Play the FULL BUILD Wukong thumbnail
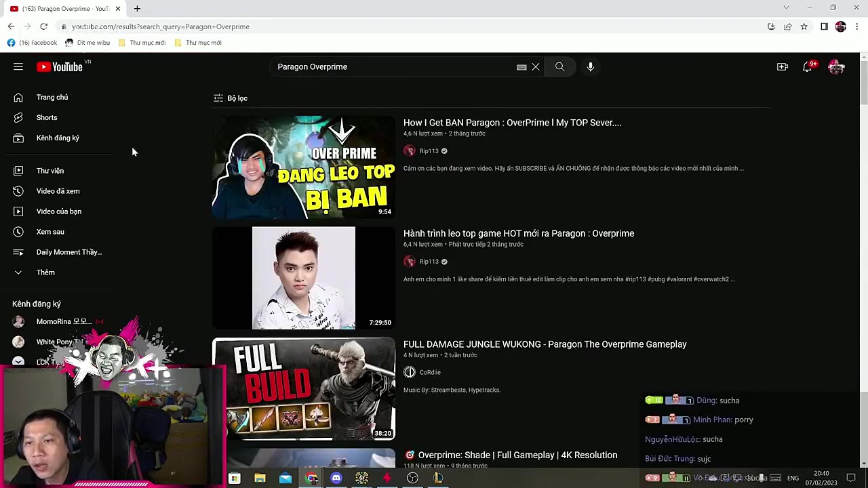The height and width of the screenshot is (488, 868). (303, 389)
